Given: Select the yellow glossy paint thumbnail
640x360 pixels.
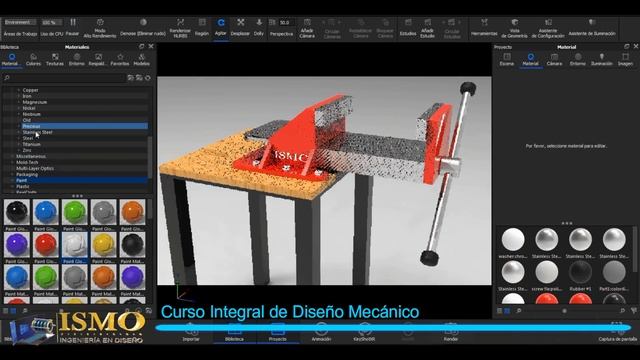Looking at the screenshot, I should [x=104, y=245].
